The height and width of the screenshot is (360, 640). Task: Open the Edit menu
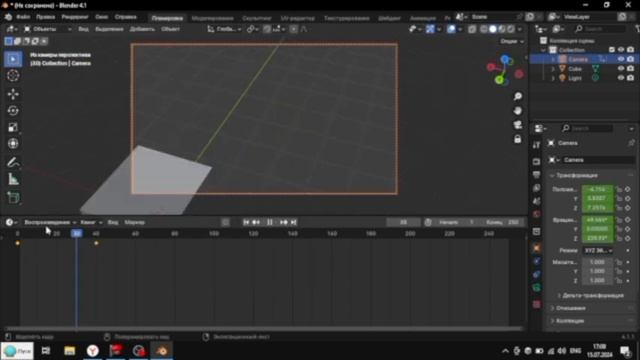(x=45, y=17)
